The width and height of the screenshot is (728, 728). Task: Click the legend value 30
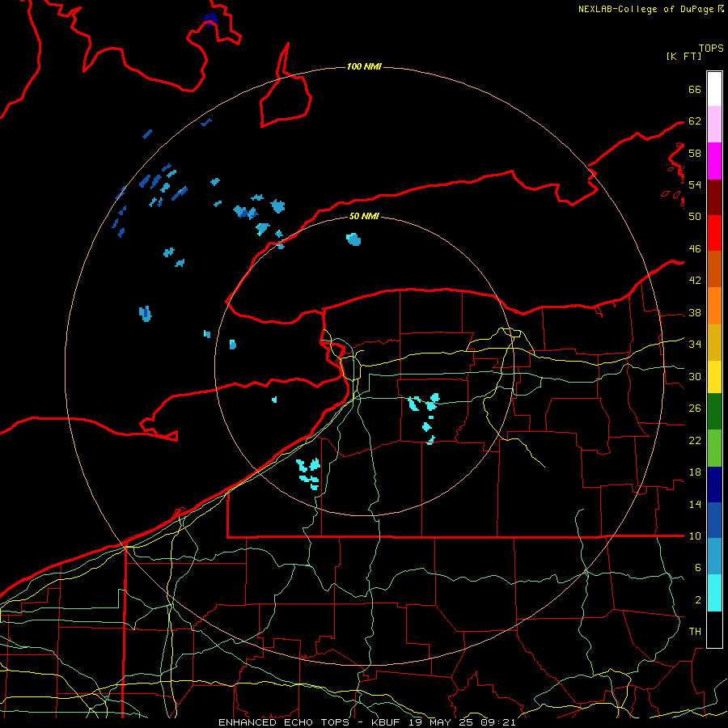(x=695, y=376)
